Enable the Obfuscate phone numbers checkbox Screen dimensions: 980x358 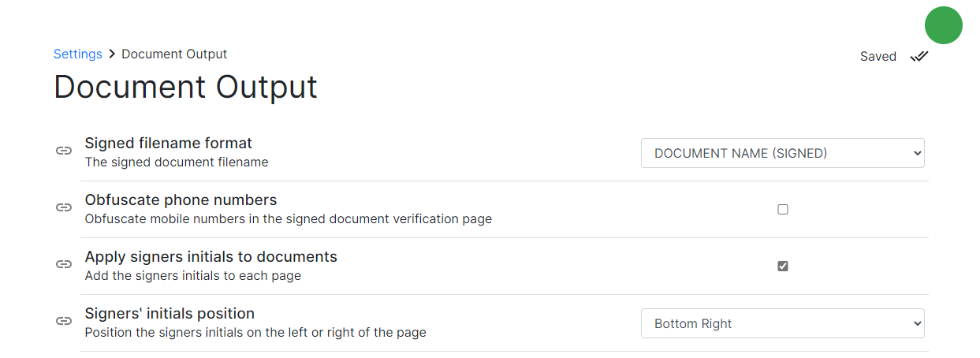[x=783, y=210]
